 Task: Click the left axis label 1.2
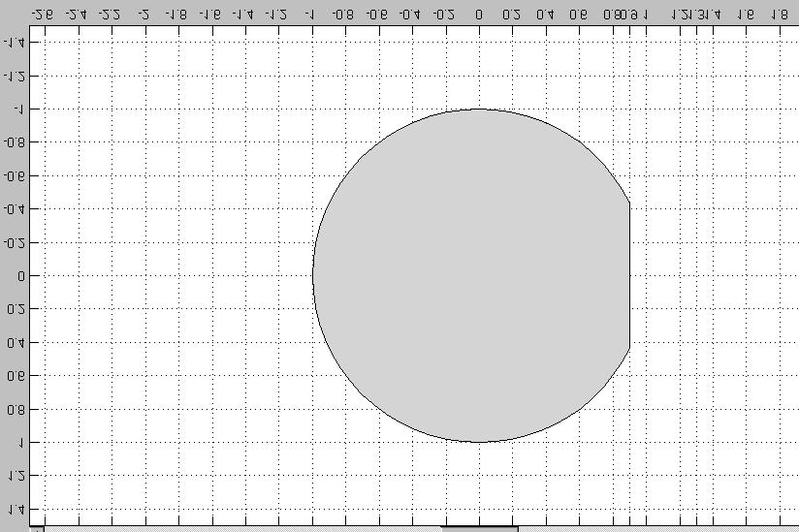[x=16, y=476]
